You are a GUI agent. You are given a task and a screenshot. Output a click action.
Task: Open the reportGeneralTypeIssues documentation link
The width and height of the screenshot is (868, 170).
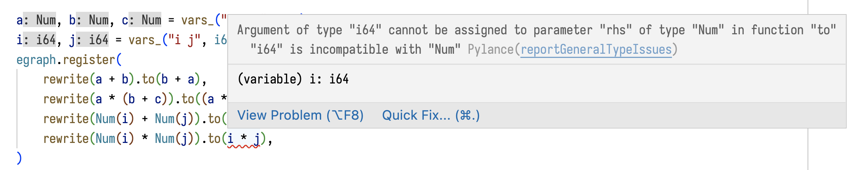[596, 50]
